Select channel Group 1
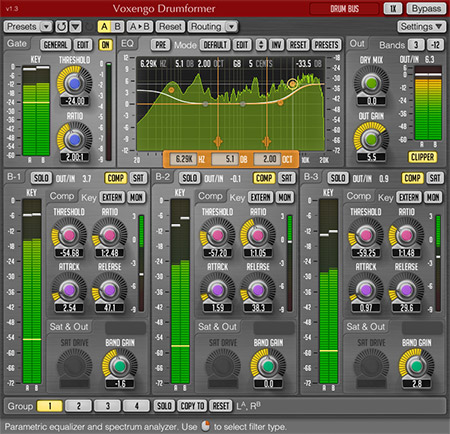 50,406
